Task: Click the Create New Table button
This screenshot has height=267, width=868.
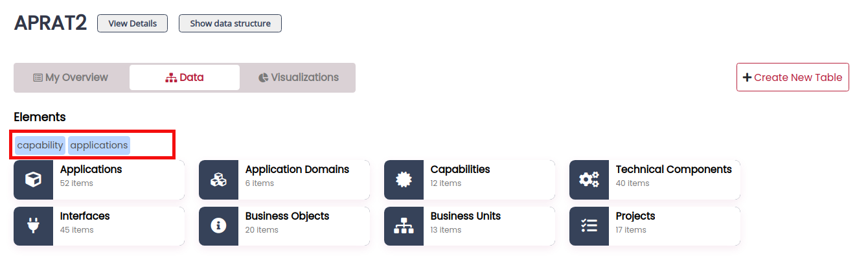Action: pos(793,77)
